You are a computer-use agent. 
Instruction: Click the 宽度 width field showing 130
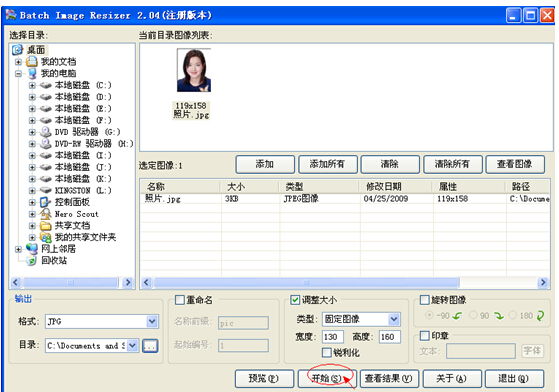(x=333, y=337)
